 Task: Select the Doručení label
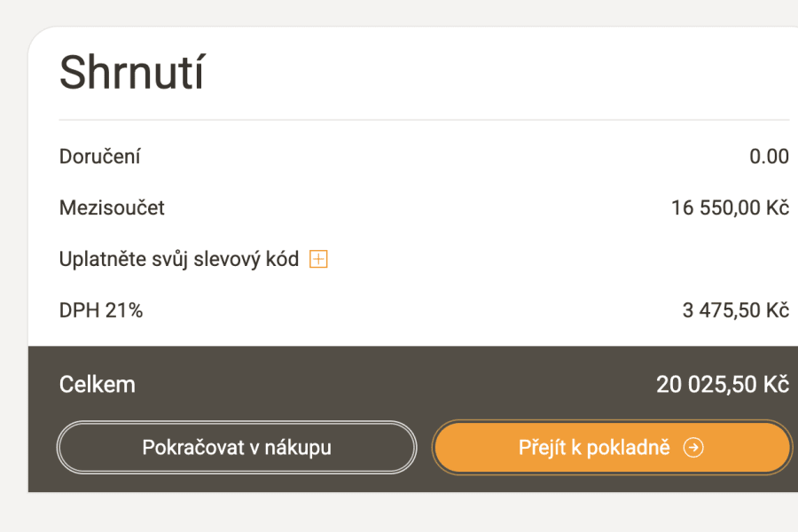coord(100,157)
